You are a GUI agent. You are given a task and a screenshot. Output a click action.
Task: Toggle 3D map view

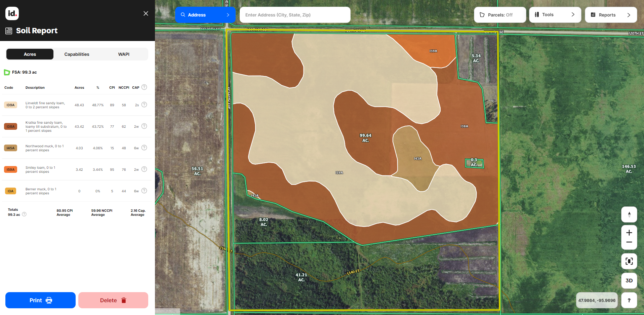coord(629,281)
